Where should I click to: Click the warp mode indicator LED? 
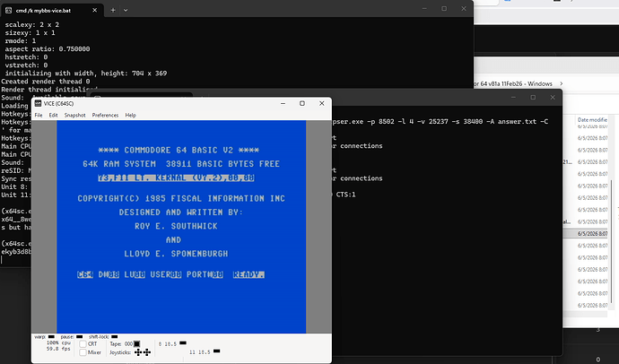tap(51, 337)
